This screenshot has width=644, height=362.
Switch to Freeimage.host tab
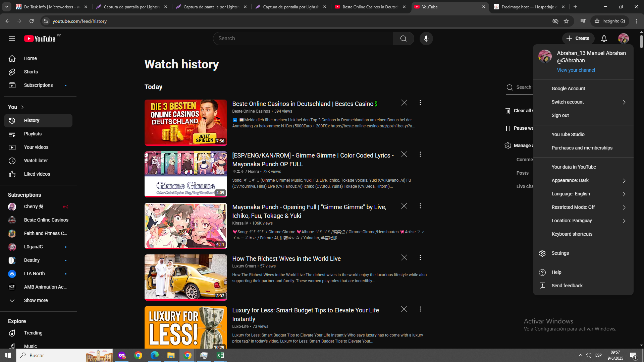pyautogui.click(x=530, y=7)
